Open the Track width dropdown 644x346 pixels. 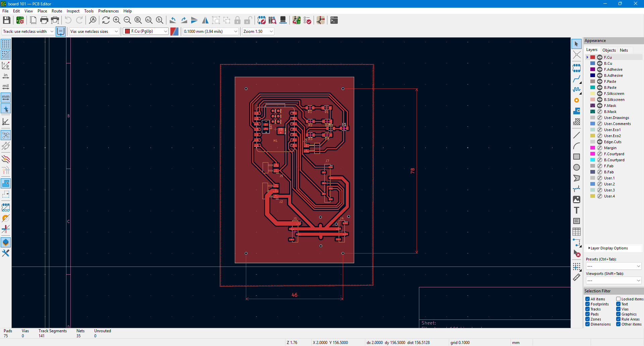point(28,32)
